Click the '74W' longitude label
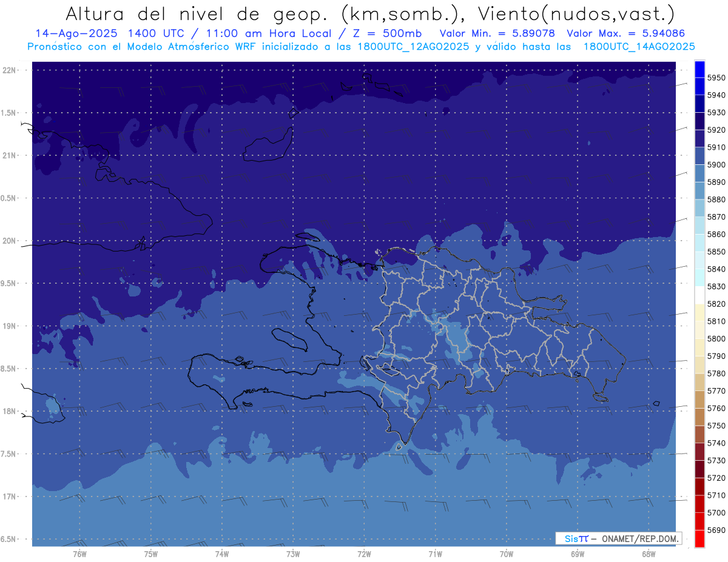The height and width of the screenshot is (562, 728). click(221, 554)
